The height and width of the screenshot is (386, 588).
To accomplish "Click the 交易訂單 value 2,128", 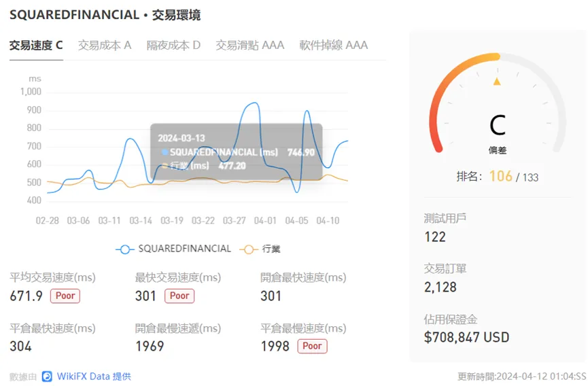I will [x=440, y=287].
